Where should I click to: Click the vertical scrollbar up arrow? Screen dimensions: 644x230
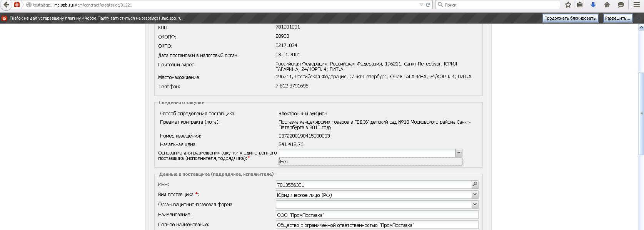tap(641, 27)
